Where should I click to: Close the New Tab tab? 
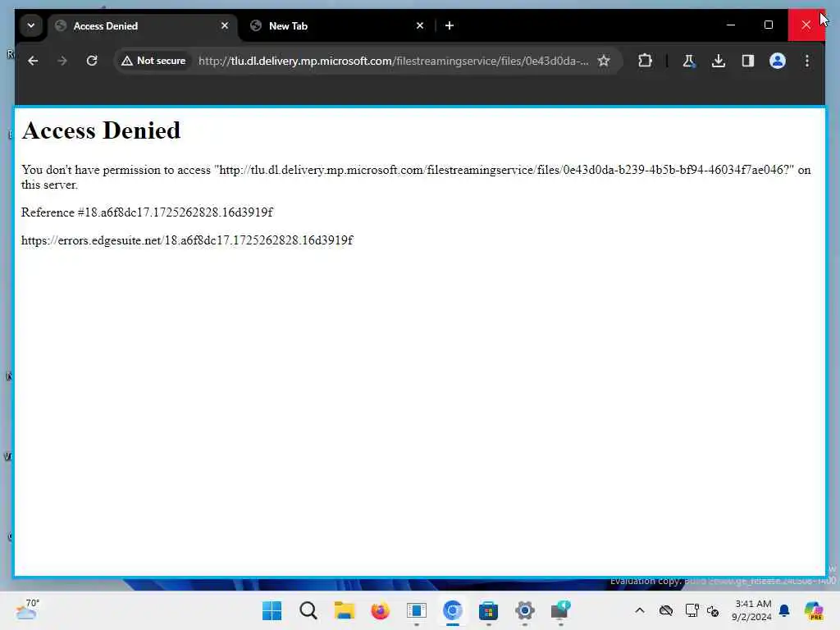coord(420,25)
